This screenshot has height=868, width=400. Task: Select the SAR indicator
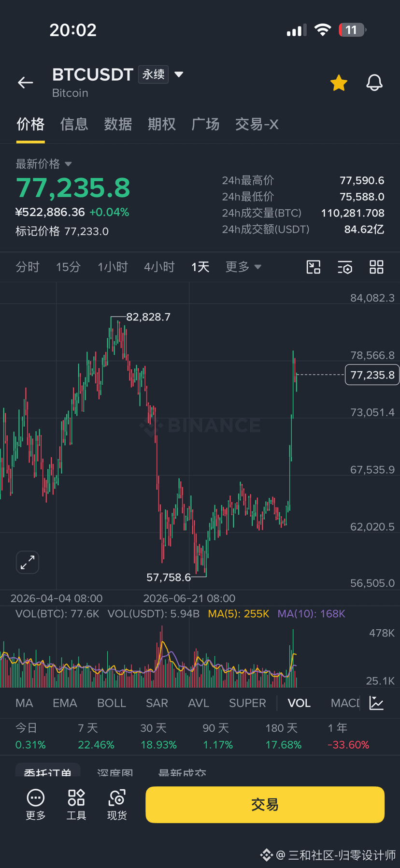(x=157, y=703)
